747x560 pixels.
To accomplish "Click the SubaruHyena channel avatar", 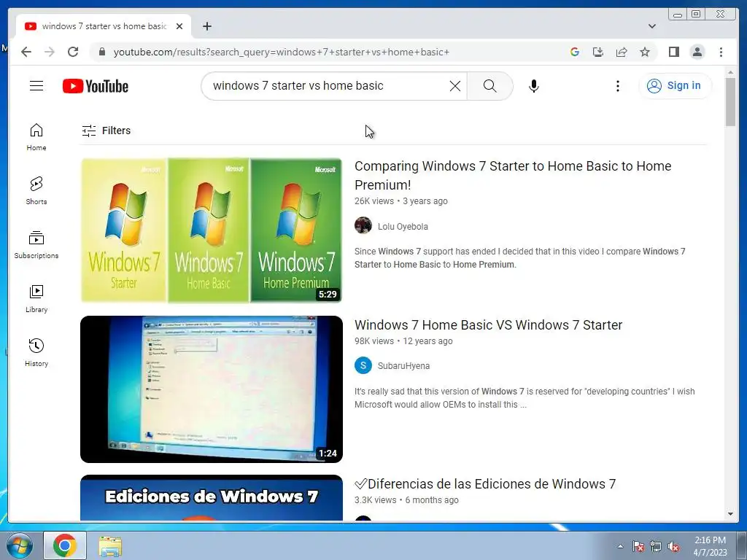I will [363, 365].
